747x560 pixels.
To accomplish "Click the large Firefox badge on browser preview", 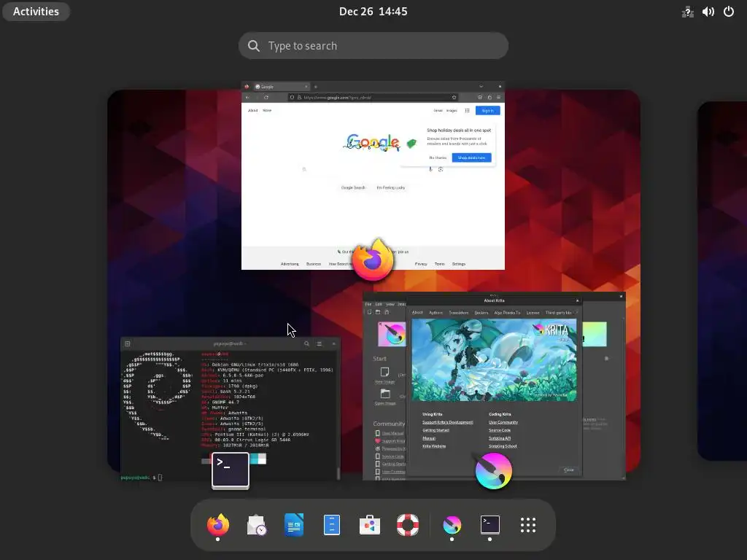I will coord(373,260).
